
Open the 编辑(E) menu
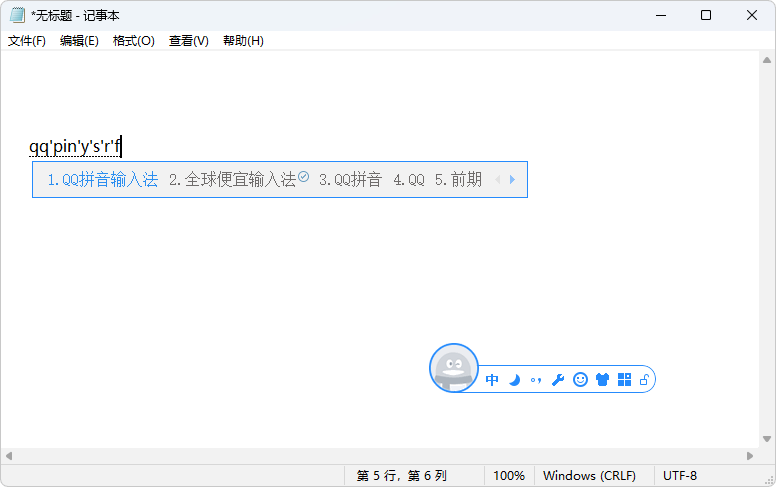coord(79,41)
